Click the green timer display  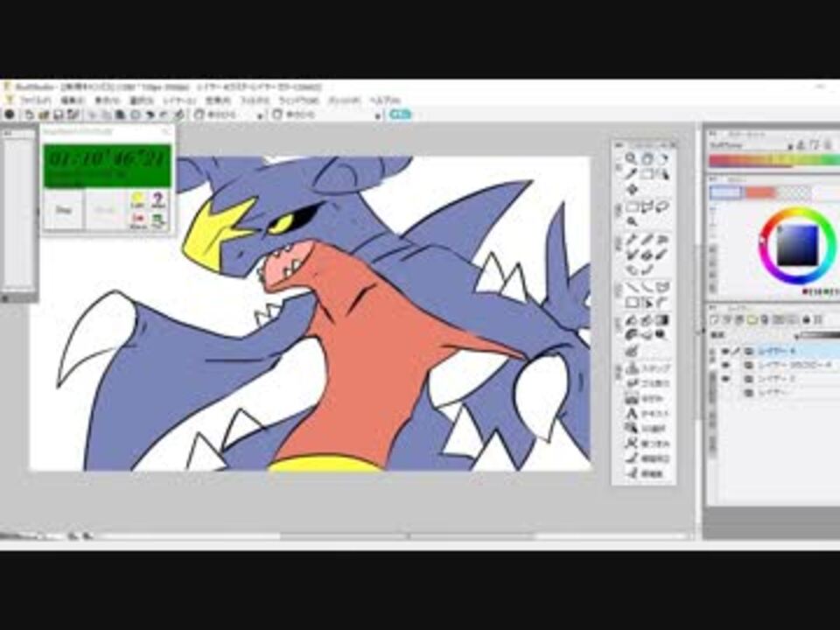(107, 166)
